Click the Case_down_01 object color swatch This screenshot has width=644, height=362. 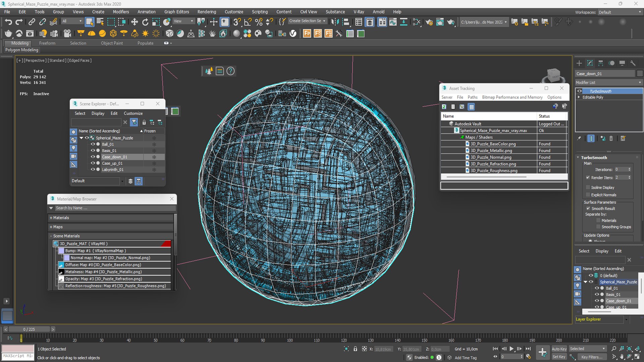[640, 74]
